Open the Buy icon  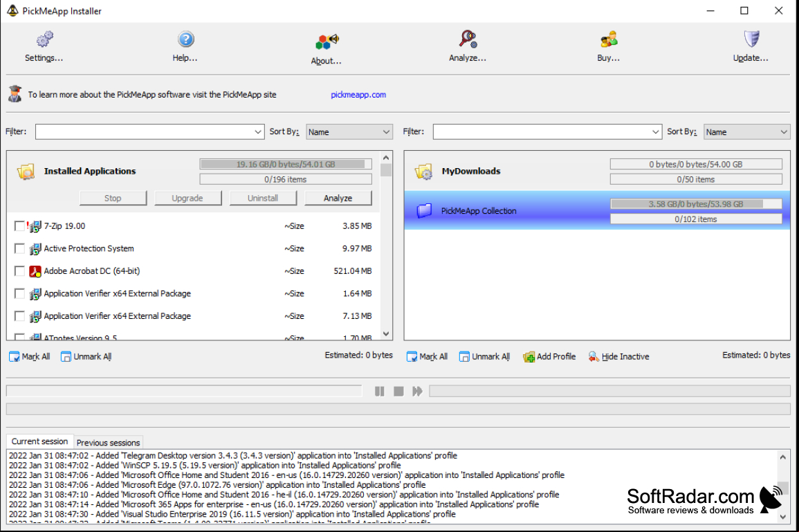pos(609,39)
